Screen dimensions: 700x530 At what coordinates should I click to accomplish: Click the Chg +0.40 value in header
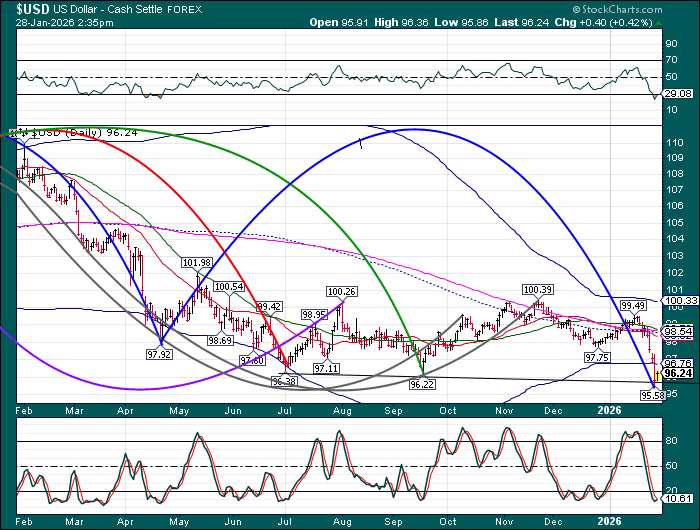tap(607, 21)
